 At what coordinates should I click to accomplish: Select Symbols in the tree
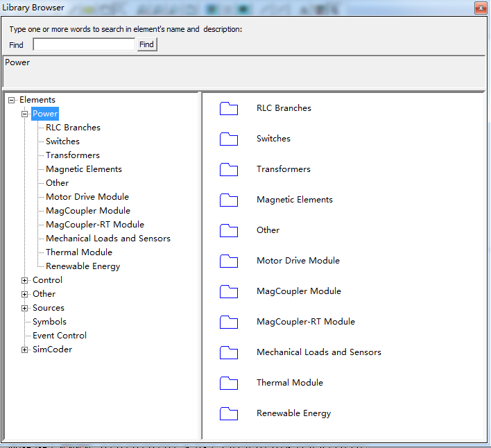click(49, 322)
